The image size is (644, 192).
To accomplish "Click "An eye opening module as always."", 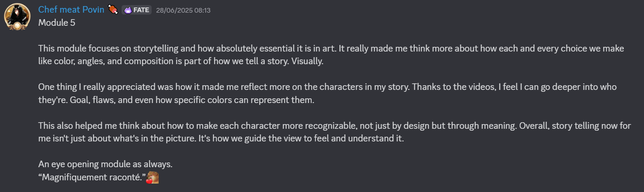I will point(105,165).
